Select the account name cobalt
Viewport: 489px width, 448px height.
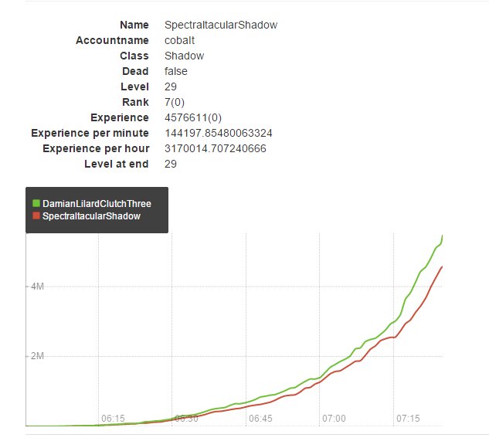tap(180, 40)
